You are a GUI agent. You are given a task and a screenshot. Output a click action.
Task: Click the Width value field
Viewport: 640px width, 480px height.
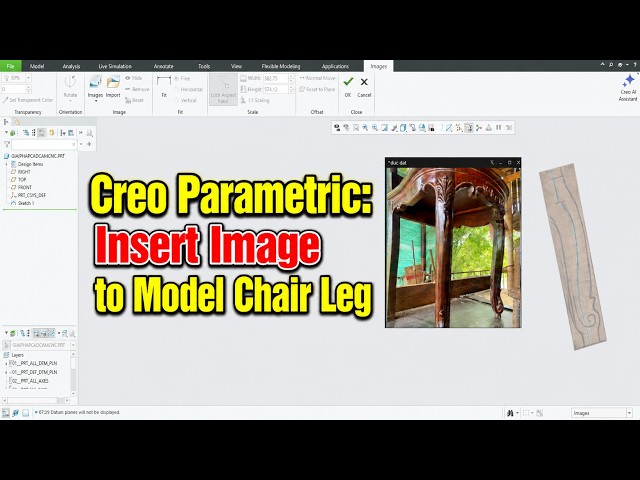(276, 78)
